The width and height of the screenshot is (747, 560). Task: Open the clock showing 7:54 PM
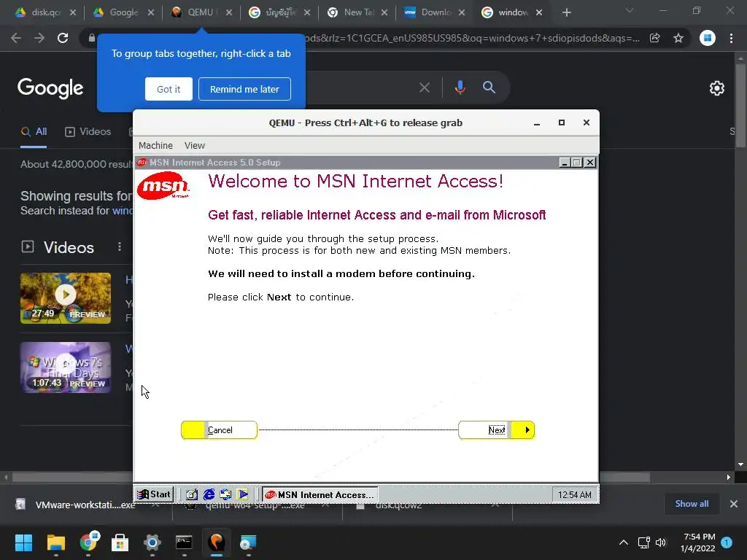coord(698,542)
